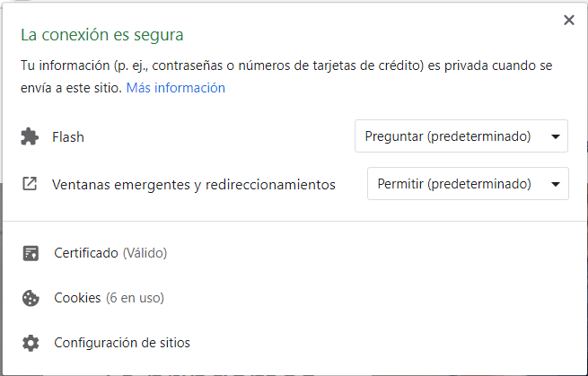
Task: Click the certificate icon
Action: [31, 253]
